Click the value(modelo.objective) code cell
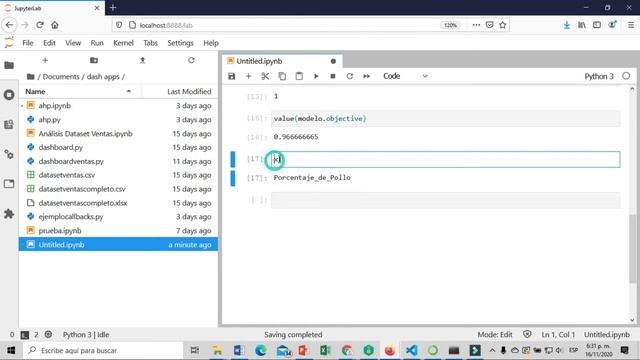The width and height of the screenshot is (640, 360). (445, 119)
